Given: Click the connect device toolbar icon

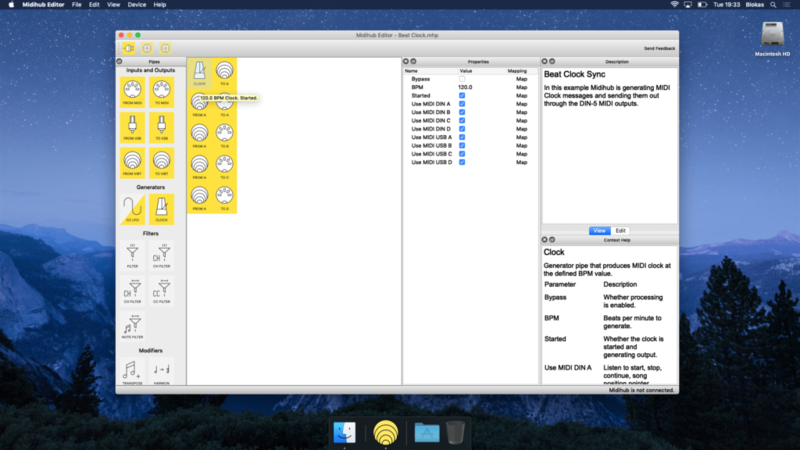Looking at the screenshot, I should click(128, 47).
